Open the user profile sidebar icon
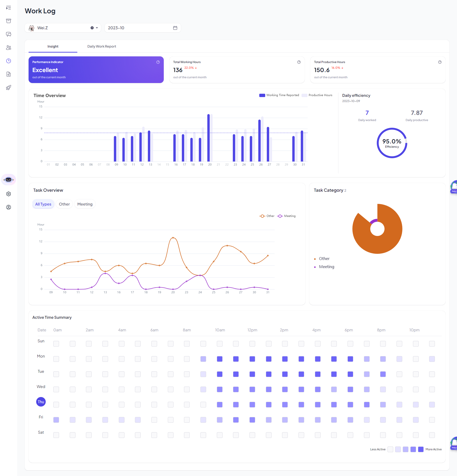Screen dimensions: 457x476 click(9, 207)
